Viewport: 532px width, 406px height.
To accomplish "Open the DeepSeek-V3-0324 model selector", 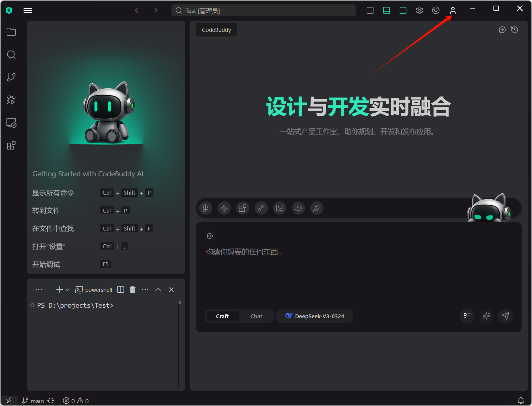I will (x=314, y=316).
